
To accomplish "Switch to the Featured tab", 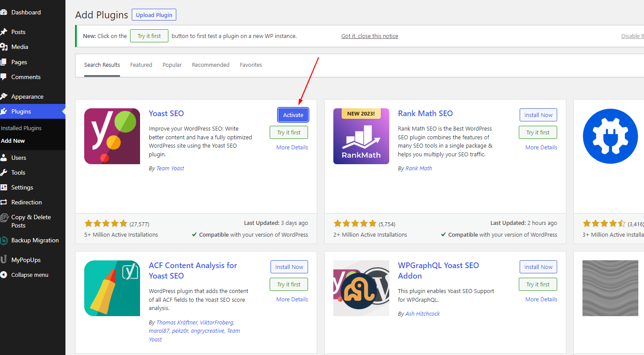I will [x=141, y=65].
